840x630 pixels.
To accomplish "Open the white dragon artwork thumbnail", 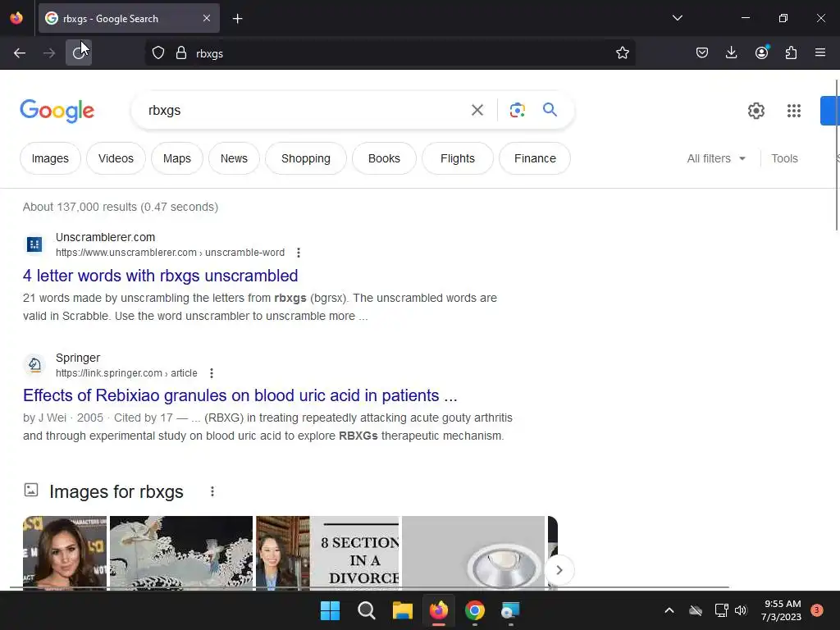I will tap(181, 553).
